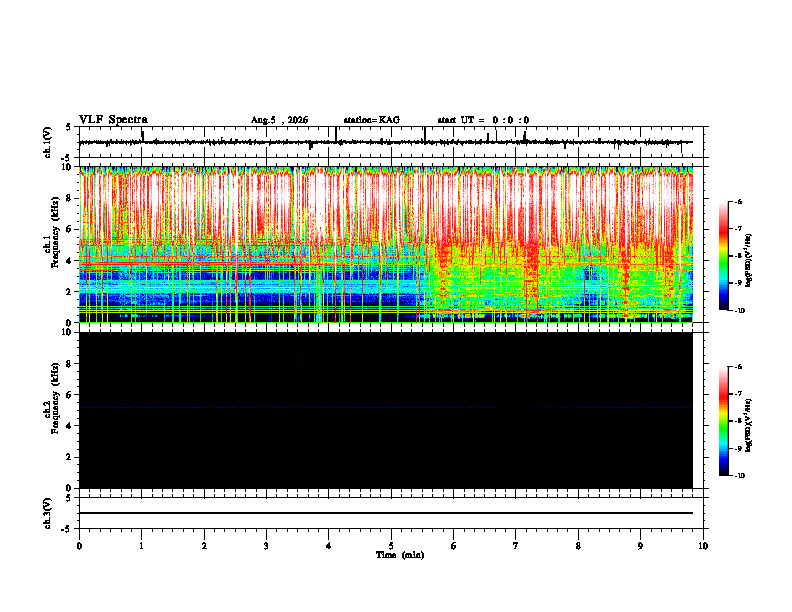This screenshot has height=612, width=792.
Task: Click the station=KAG label
Action: click(x=372, y=120)
